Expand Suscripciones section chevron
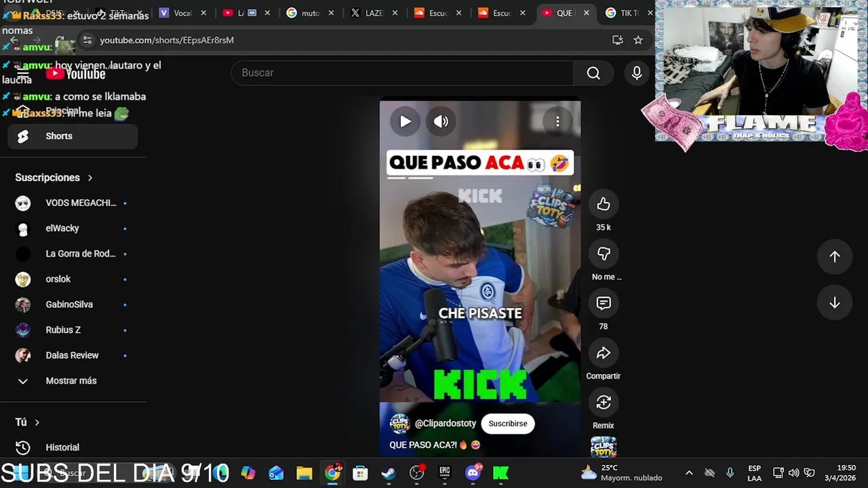The height and width of the screenshot is (488, 868). pyautogui.click(x=90, y=178)
